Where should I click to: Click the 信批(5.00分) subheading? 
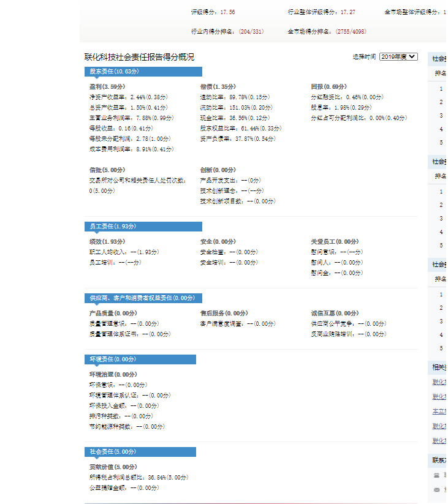pyautogui.click(x=107, y=170)
